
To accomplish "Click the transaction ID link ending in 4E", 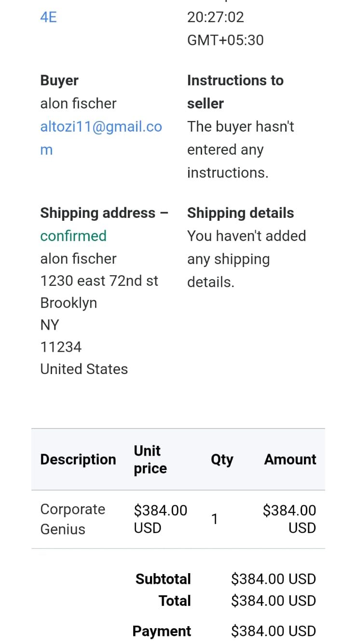I will [x=48, y=17].
